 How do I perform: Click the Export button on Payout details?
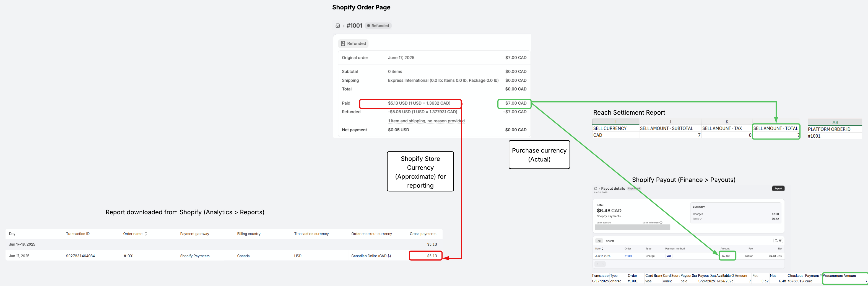point(778,189)
